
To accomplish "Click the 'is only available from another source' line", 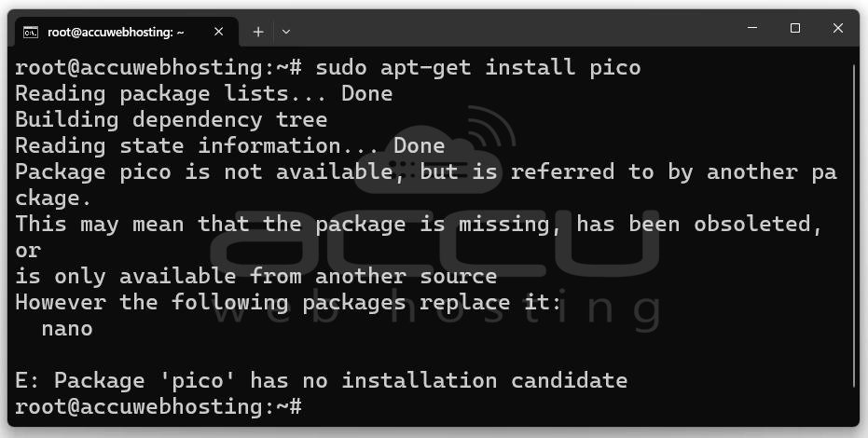I will (x=256, y=276).
